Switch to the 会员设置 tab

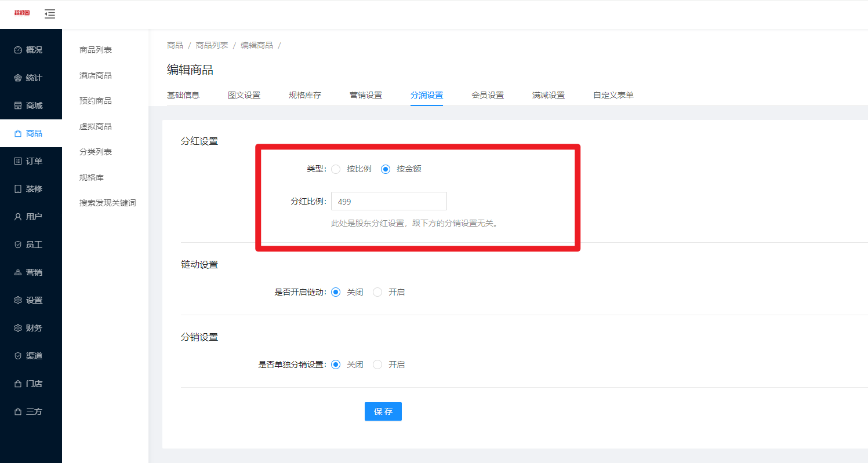pos(488,95)
